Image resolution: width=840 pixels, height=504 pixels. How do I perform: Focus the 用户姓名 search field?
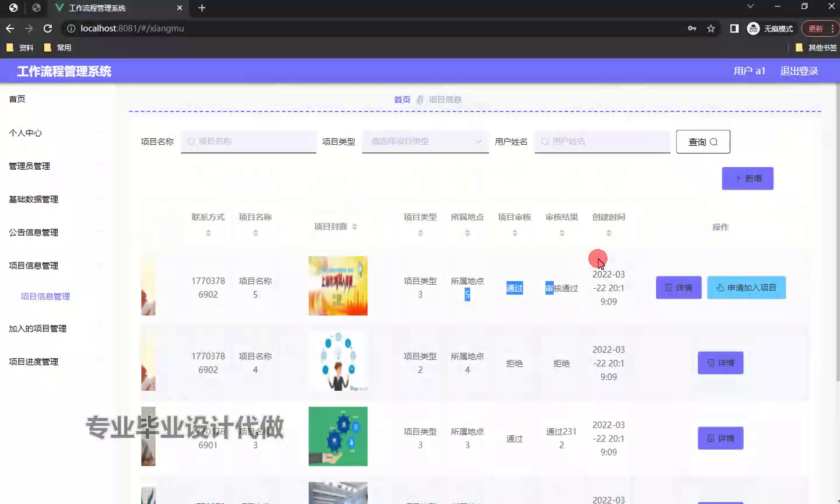tap(602, 141)
